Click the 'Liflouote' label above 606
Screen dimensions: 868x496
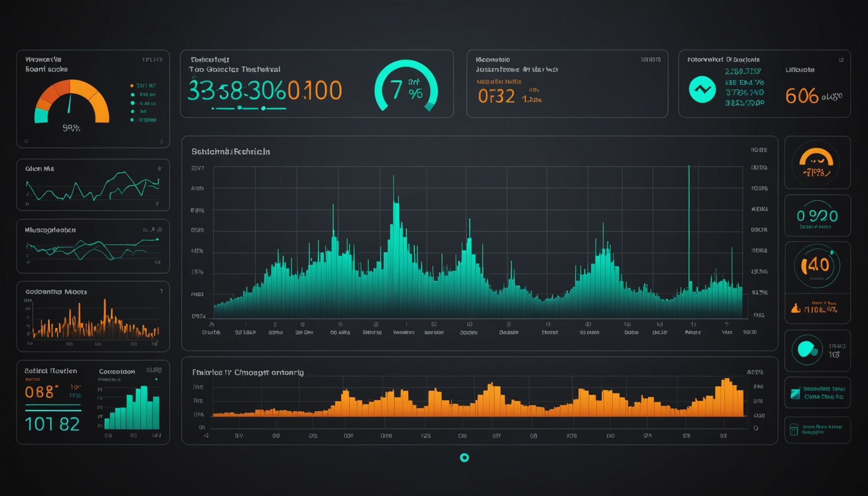[800, 70]
